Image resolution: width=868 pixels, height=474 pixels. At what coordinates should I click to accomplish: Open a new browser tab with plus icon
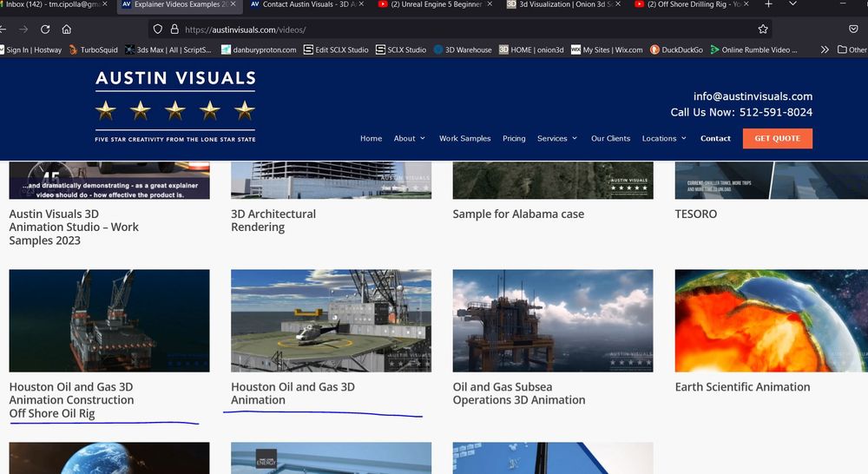pos(768,5)
